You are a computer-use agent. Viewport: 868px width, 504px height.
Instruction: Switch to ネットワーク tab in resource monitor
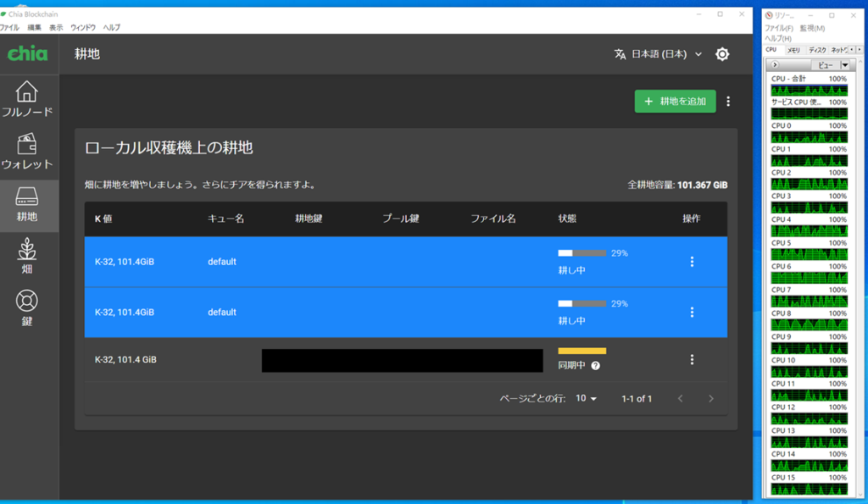click(838, 50)
